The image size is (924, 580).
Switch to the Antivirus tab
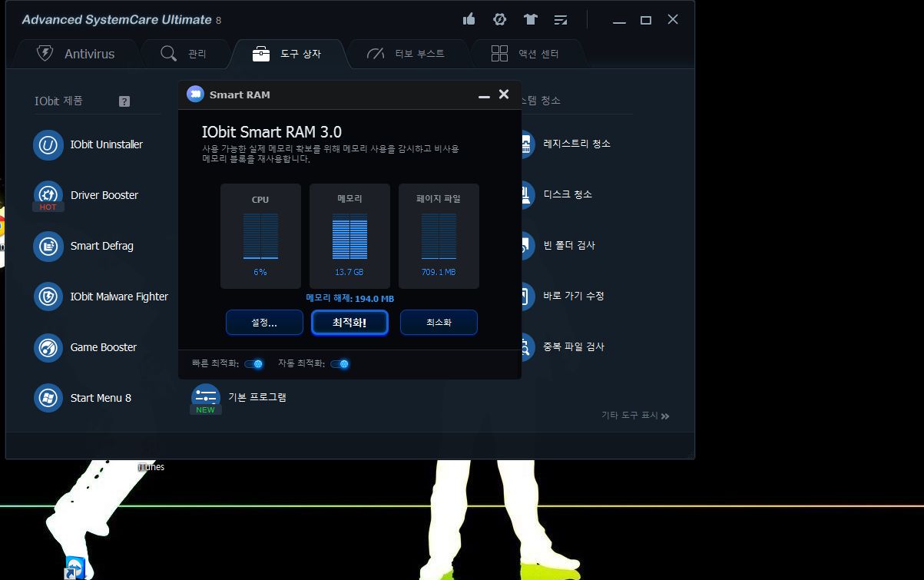(76, 54)
